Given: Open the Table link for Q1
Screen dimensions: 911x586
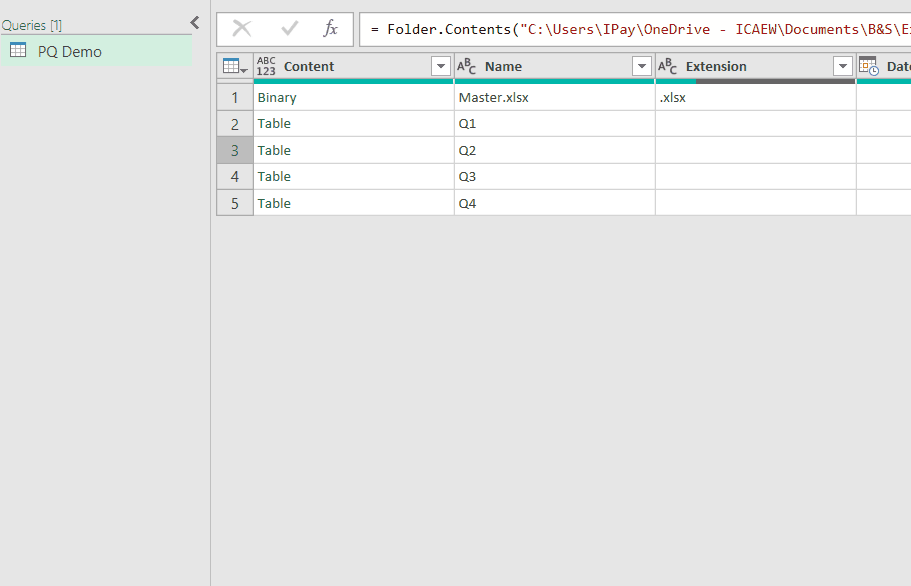Looking at the screenshot, I should coord(274,124).
